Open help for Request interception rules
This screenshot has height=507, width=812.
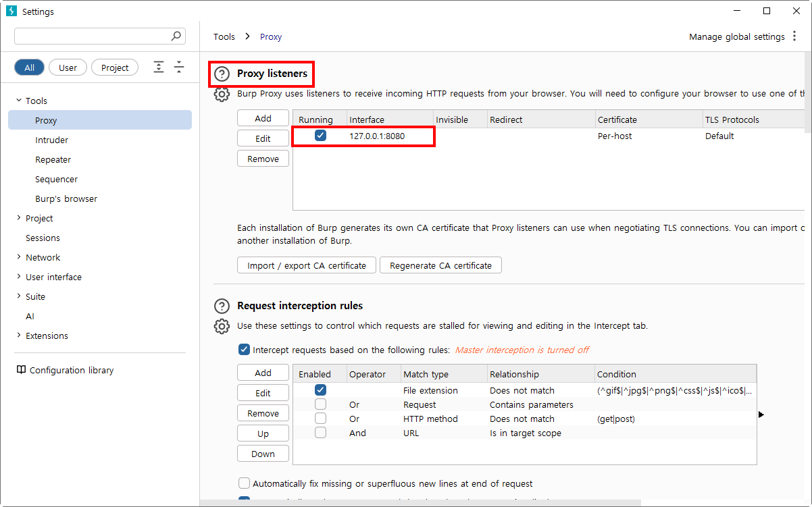pyautogui.click(x=222, y=306)
